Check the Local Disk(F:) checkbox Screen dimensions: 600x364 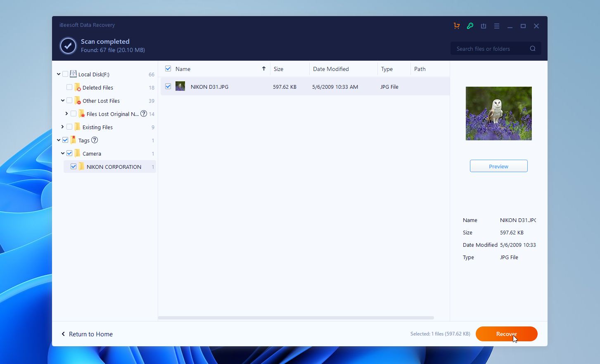[65, 74]
